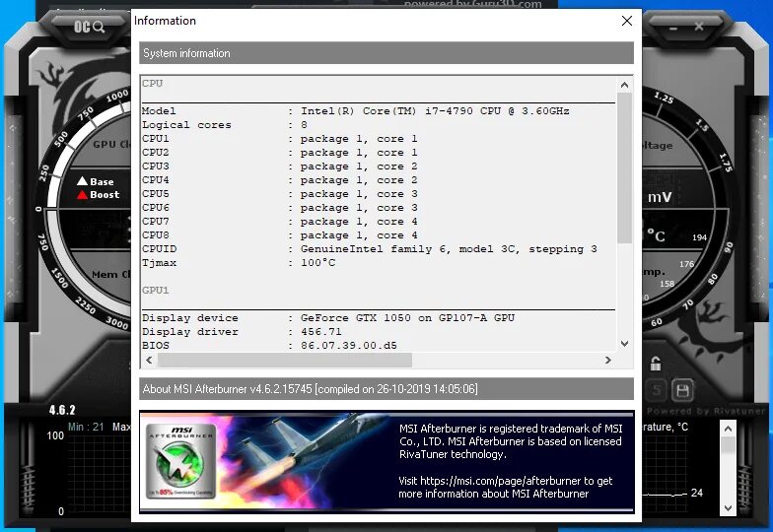
Task: Click the System information header bar
Action: pos(386,53)
